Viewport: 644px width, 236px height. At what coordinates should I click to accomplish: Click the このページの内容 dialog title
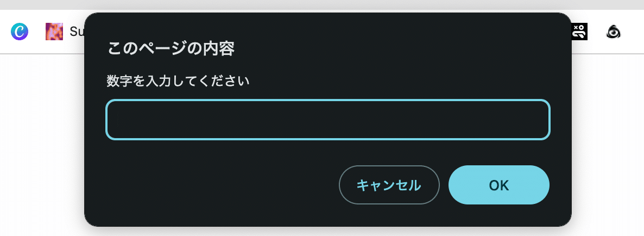(x=171, y=49)
